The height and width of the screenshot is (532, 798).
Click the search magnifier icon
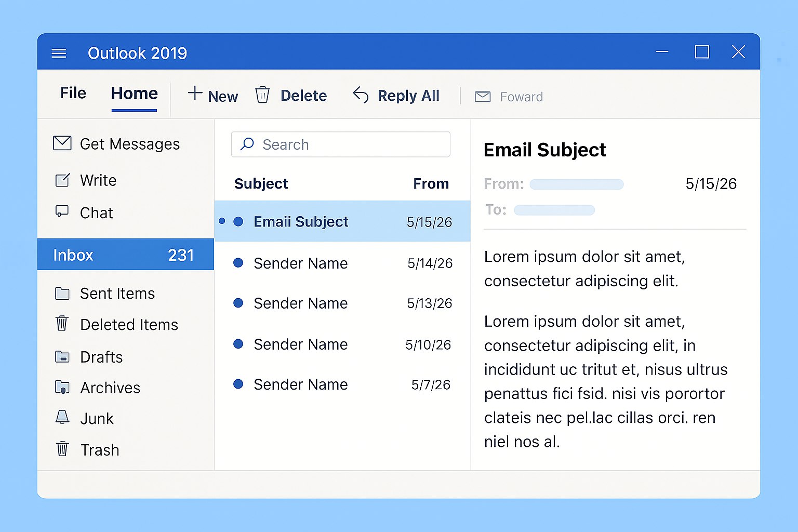click(247, 144)
